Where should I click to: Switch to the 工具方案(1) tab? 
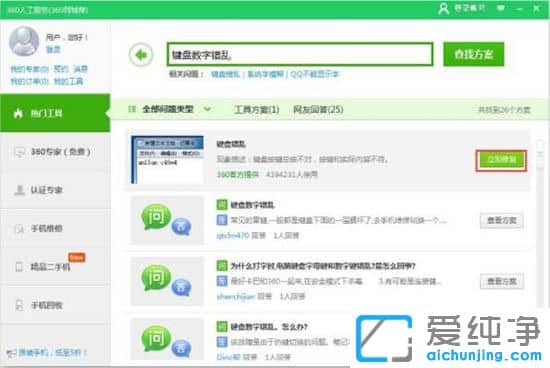pyautogui.click(x=256, y=109)
